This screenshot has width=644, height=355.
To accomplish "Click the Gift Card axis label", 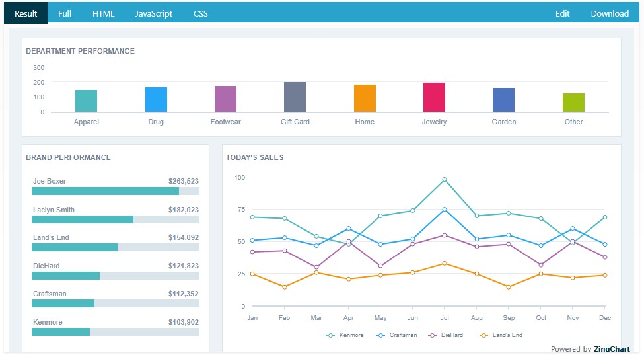I will 295,122.
